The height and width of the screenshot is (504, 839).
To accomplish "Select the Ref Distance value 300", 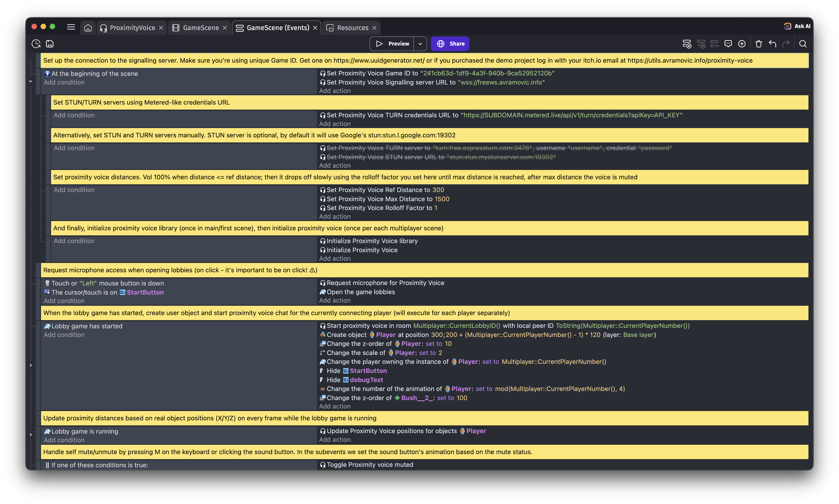I will [438, 190].
